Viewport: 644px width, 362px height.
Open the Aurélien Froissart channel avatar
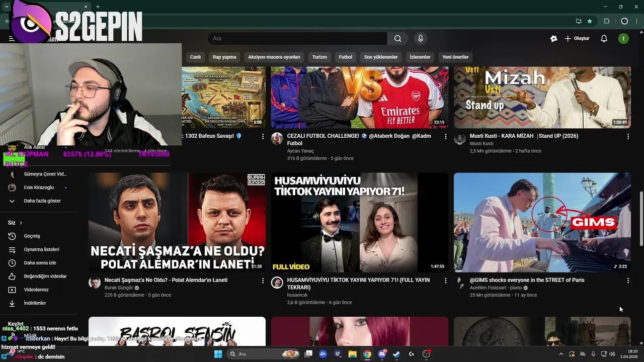point(460,283)
